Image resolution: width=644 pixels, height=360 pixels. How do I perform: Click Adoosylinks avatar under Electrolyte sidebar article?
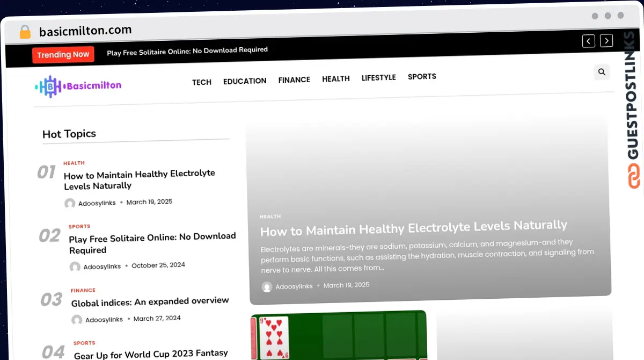click(x=70, y=203)
